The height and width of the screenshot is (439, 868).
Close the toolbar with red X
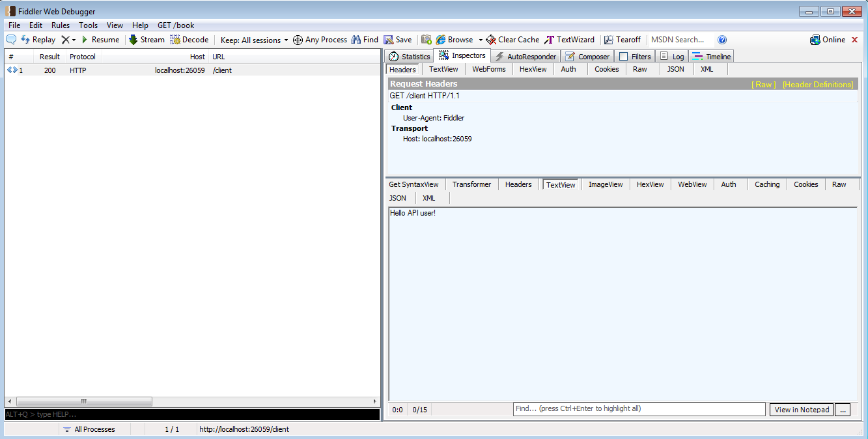855,40
